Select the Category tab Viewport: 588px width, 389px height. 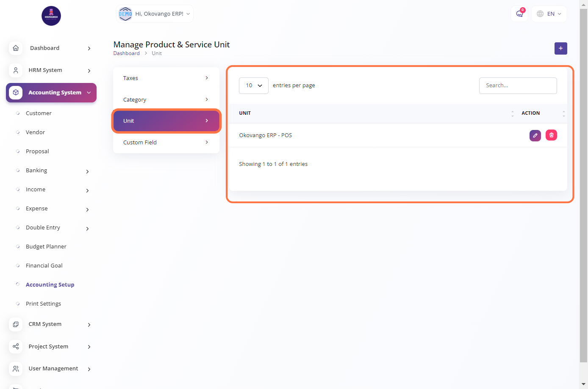(x=166, y=100)
